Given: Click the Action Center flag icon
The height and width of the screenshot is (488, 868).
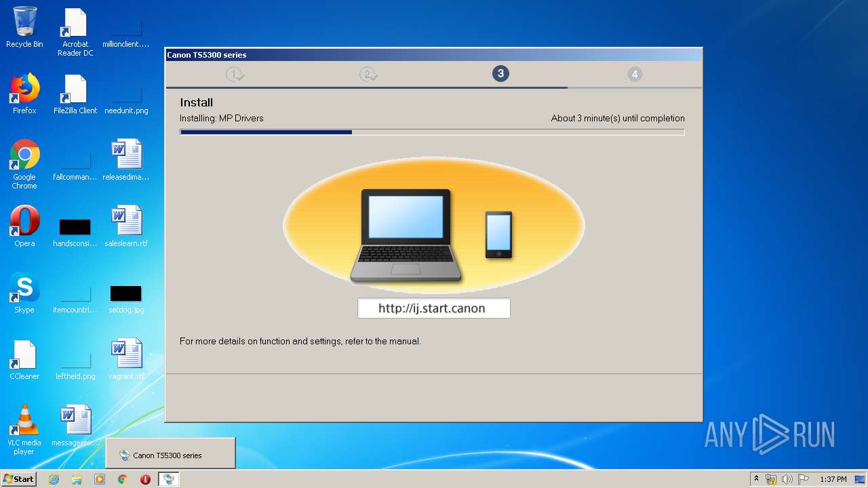Looking at the screenshot, I should coord(804,479).
